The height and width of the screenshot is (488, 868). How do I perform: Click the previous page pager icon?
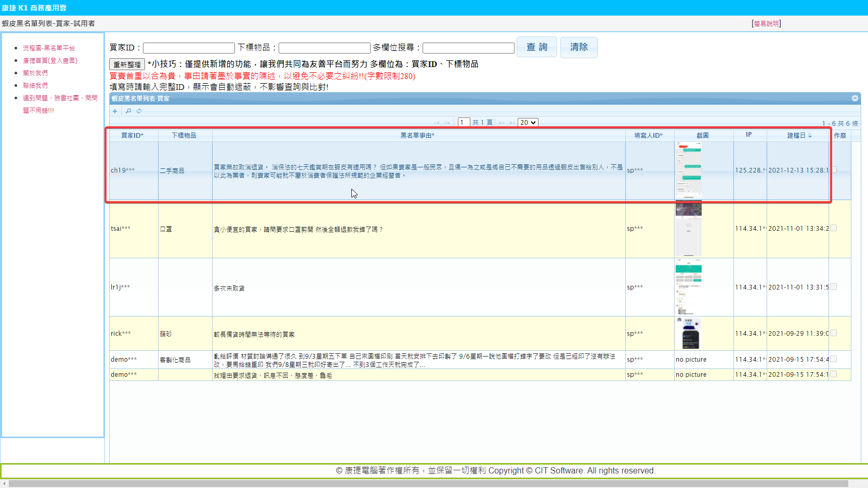447,123
